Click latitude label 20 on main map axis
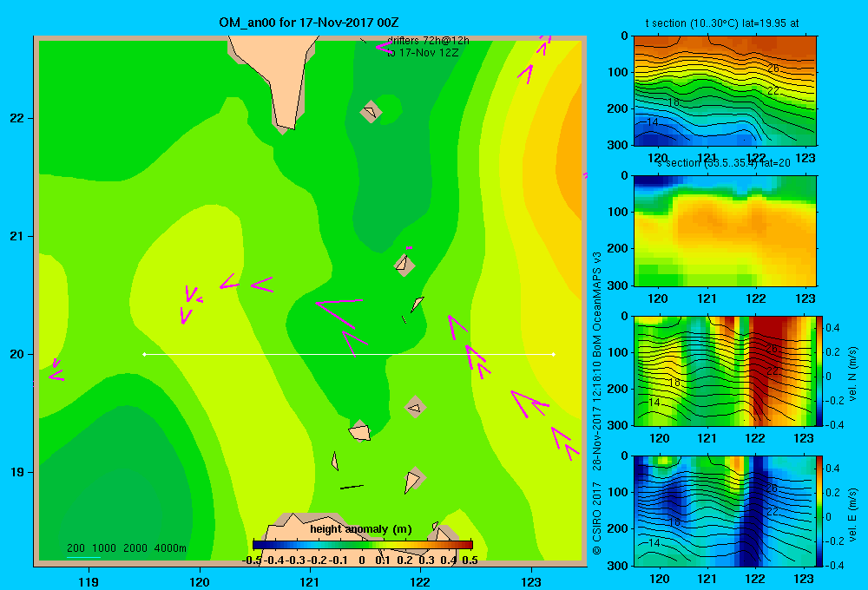This screenshot has height=590, width=868. (17, 354)
